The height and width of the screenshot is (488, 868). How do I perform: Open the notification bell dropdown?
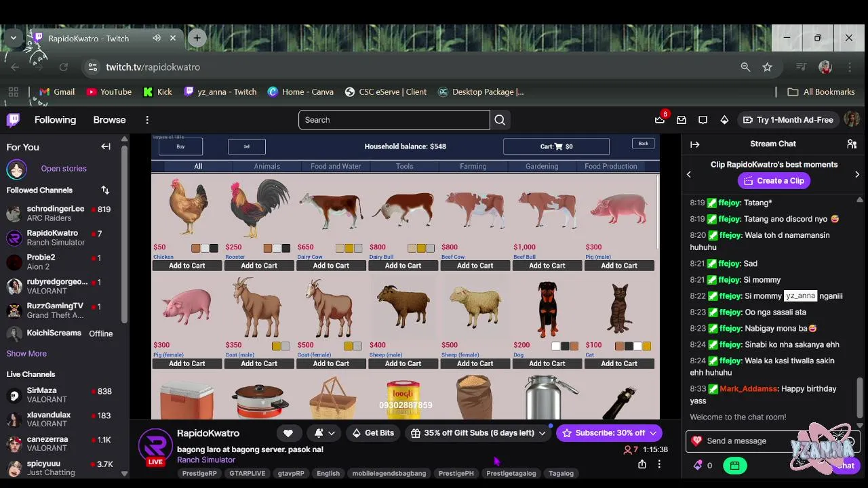325,433
